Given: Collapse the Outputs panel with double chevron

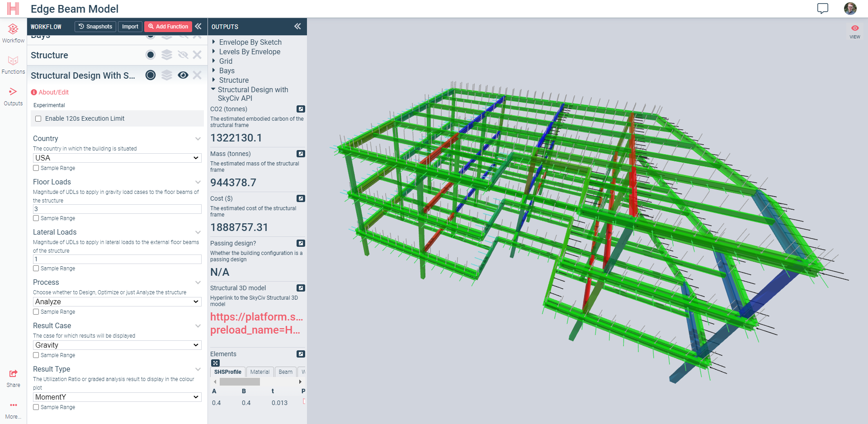Looking at the screenshot, I should pyautogui.click(x=297, y=27).
